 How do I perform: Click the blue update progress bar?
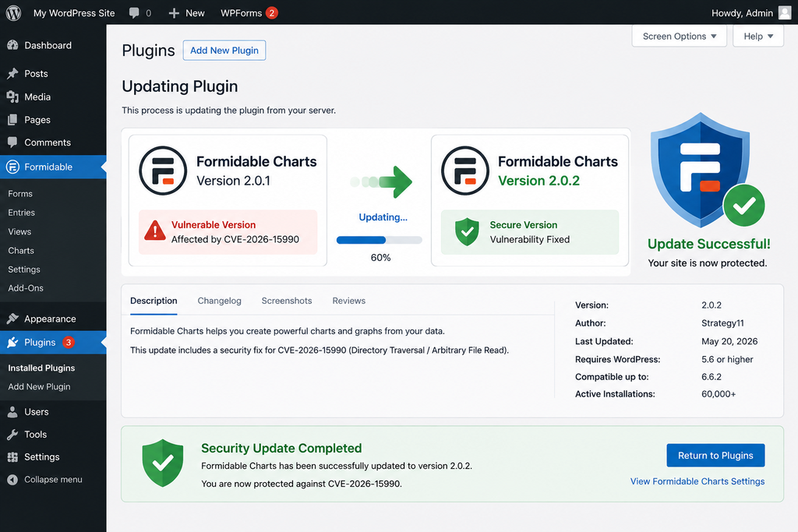tap(380, 240)
